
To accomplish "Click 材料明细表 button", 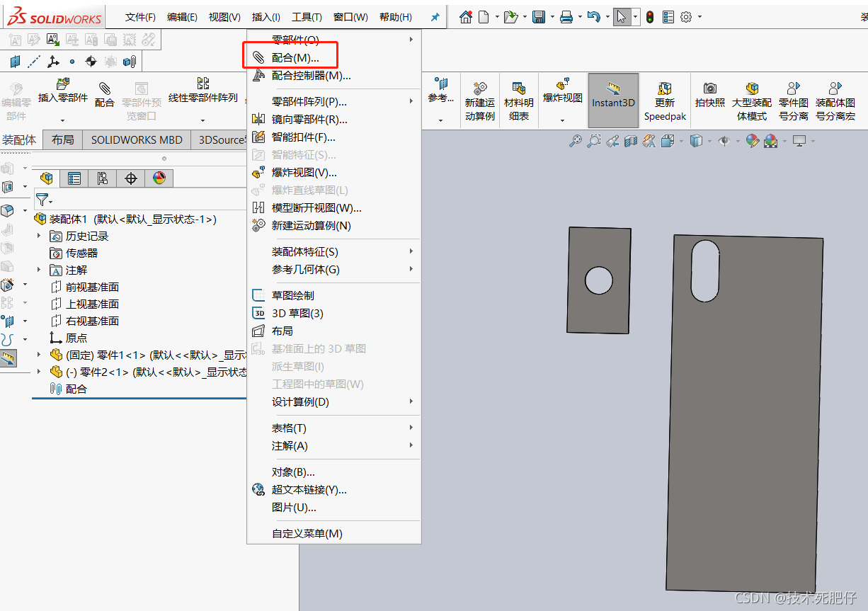I will (519, 101).
